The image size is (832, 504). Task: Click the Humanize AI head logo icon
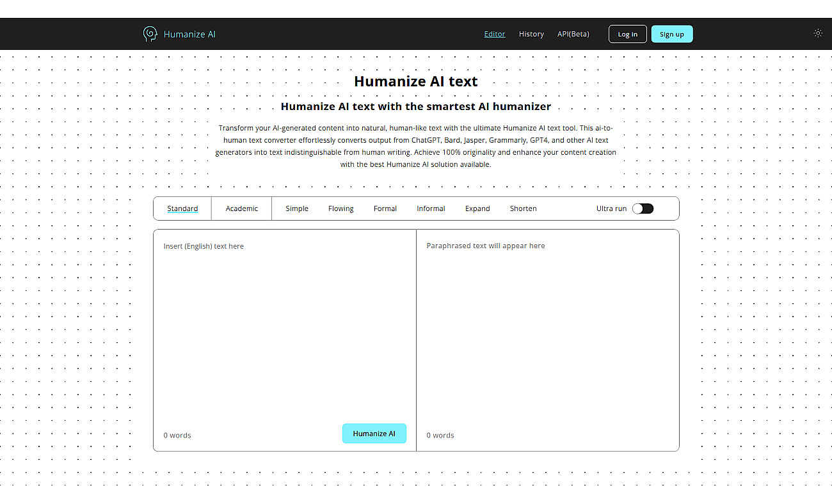click(x=150, y=34)
